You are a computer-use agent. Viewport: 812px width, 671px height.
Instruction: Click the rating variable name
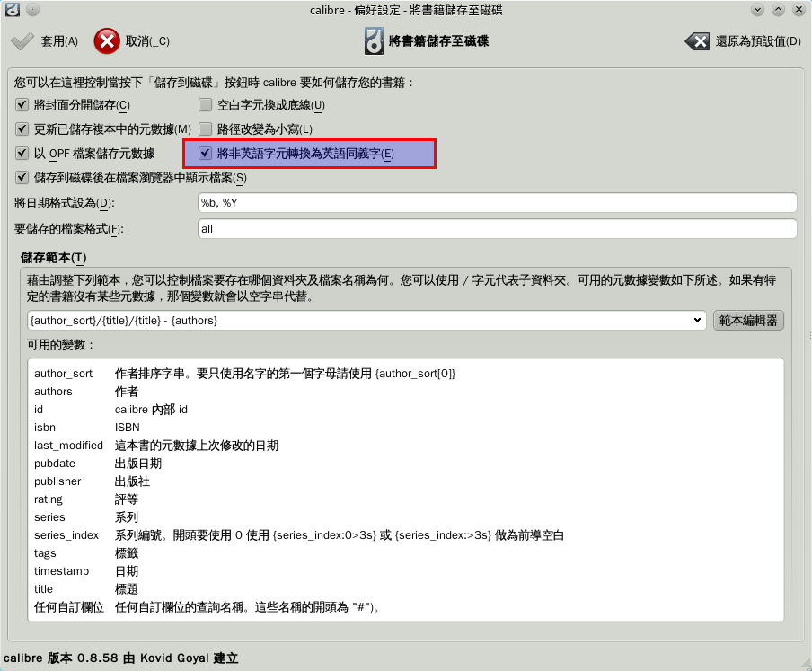coord(49,499)
